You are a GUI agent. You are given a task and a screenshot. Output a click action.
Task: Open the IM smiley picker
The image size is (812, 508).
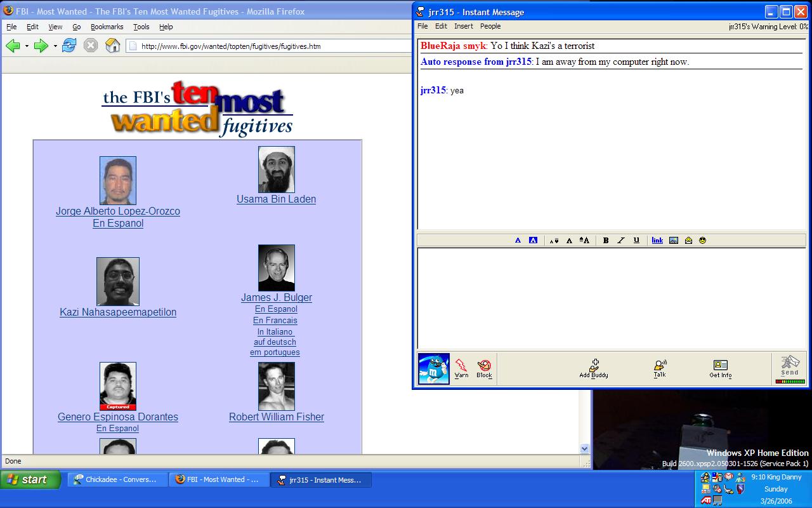coord(703,240)
